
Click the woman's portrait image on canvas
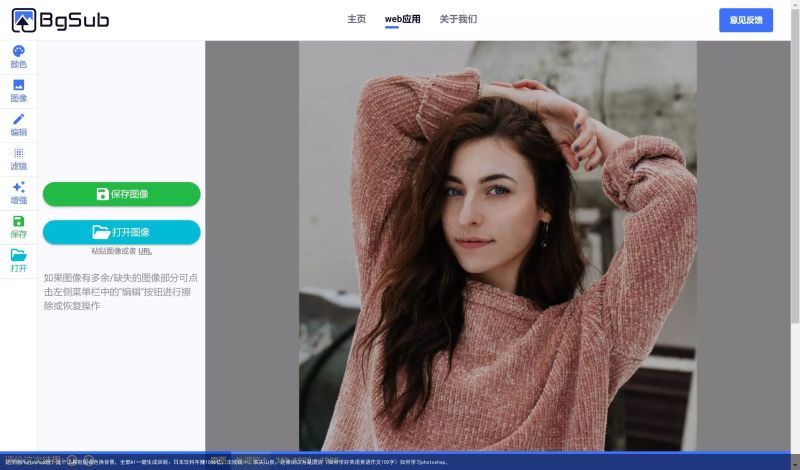point(497,246)
